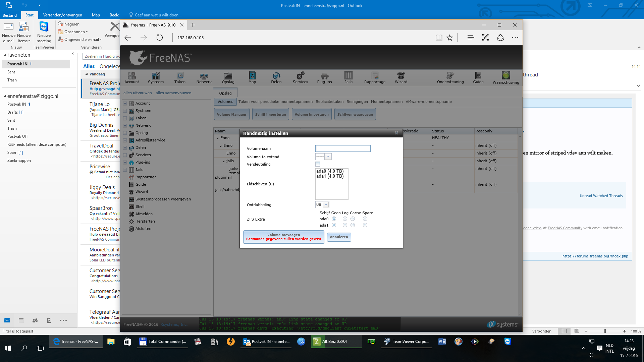The width and height of the screenshot is (644, 362).
Task: Expand the Netwerk tree node
Action: click(x=125, y=126)
